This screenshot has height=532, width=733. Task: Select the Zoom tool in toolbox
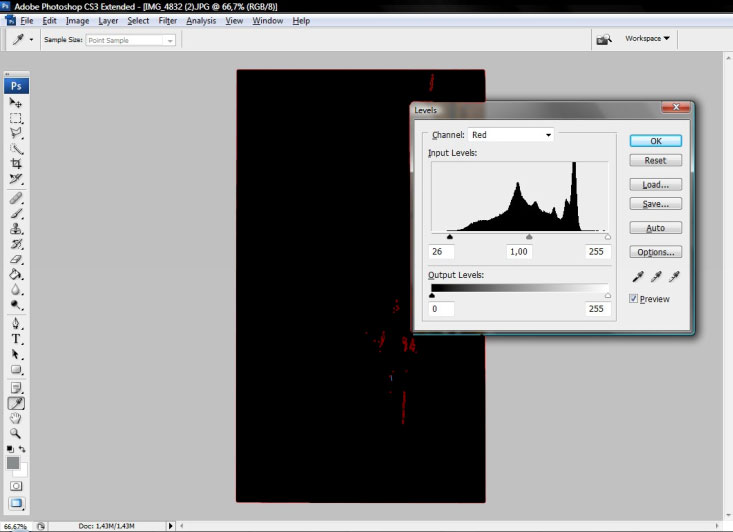16,433
